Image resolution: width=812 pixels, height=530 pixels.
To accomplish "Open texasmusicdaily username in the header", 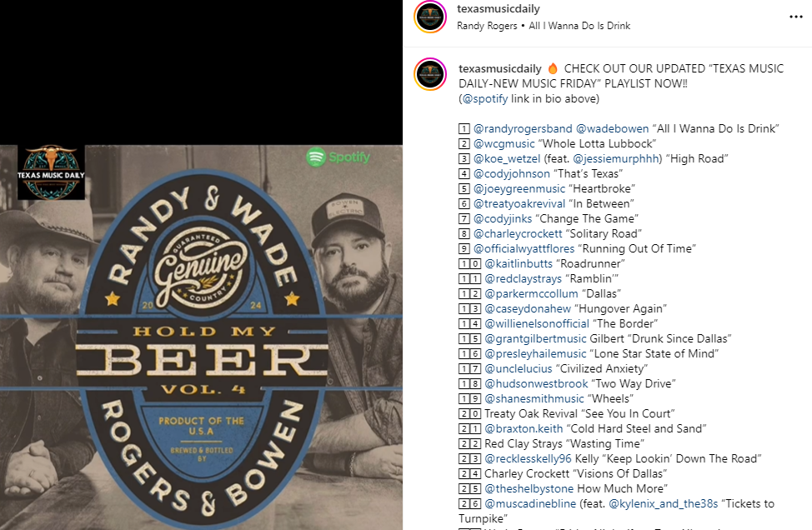I will (x=499, y=9).
